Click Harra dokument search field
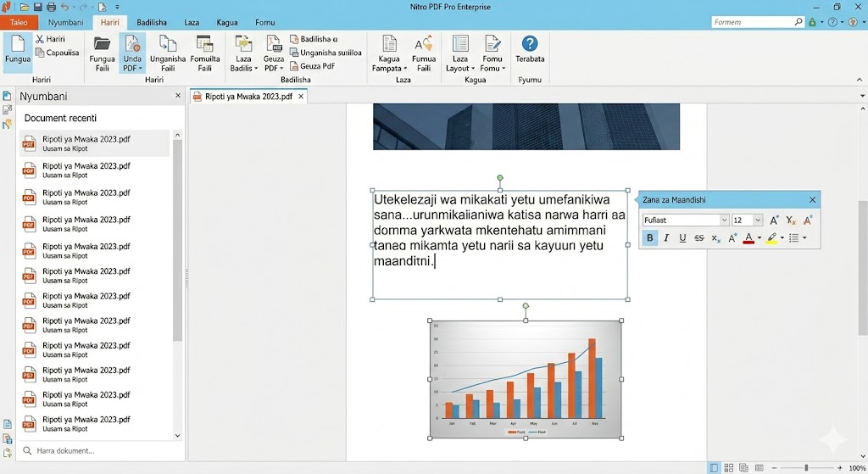 click(102, 451)
